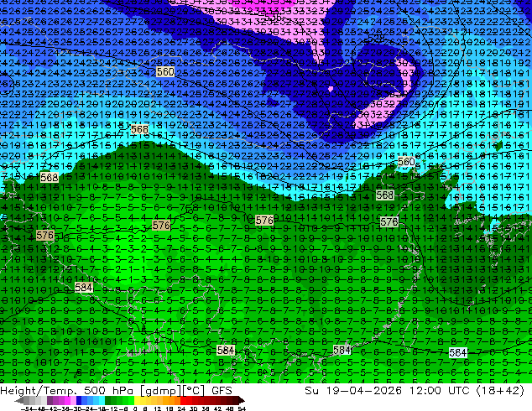Click the [gdmp] unit label
Screen dimensions: 532x411
click(161, 390)
